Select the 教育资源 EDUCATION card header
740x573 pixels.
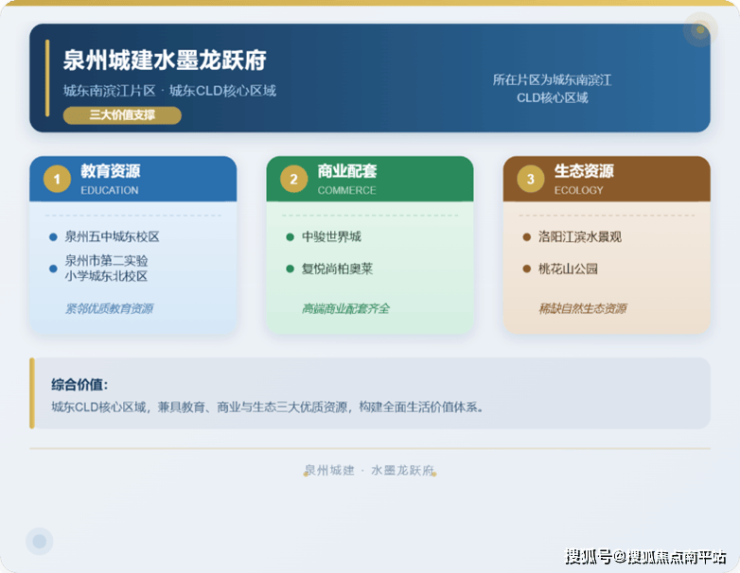pos(133,179)
